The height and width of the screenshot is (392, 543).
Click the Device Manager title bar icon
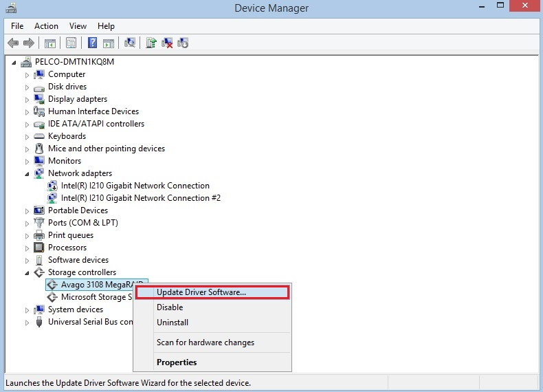pyautogui.click(x=11, y=8)
